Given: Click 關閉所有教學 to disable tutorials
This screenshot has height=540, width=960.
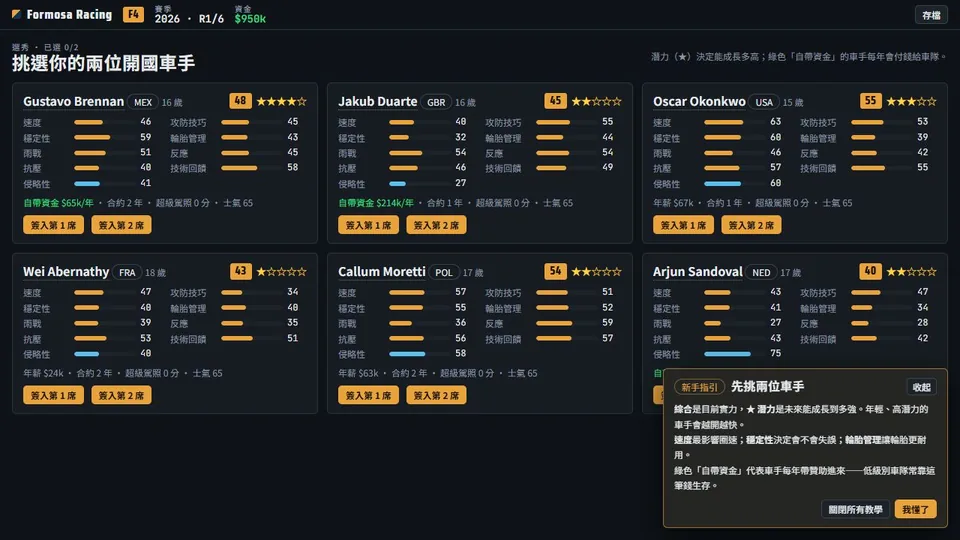Looking at the screenshot, I should (x=855, y=509).
